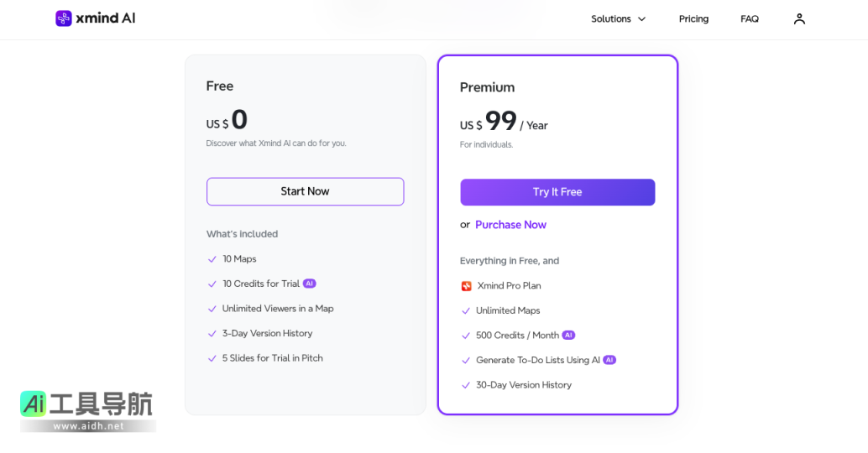Click 'Discover what Xmind AI can do for you.'
The image size is (868, 453).
[276, 143]
